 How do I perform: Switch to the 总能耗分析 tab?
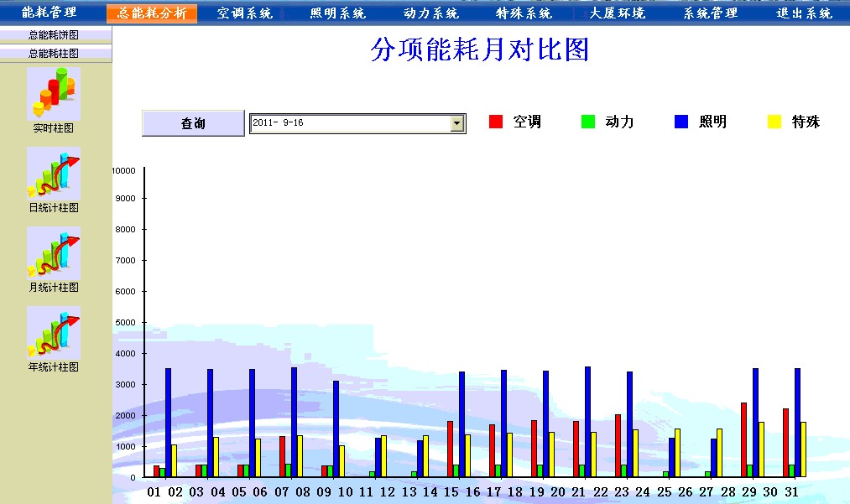pos(152,13)
